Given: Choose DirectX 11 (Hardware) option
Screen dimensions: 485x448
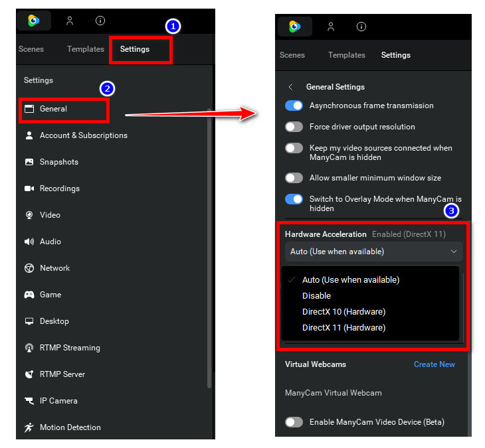Looking at the screenshot, I should click(343, 328).
